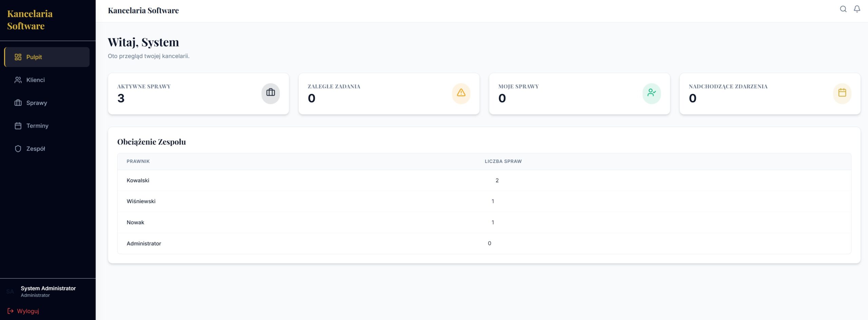Click the briefcase icon on Aktywne Sprawy

click(270, 93)
